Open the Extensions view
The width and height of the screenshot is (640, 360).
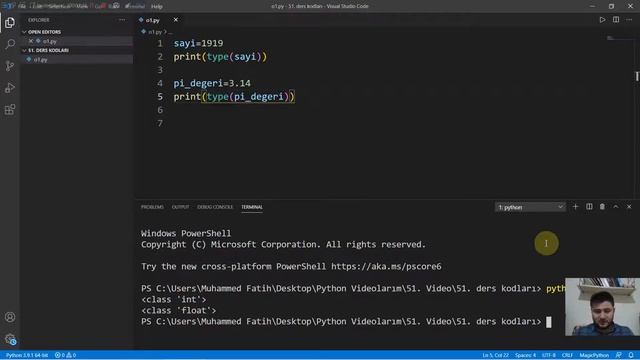click(x=10, y=109)
